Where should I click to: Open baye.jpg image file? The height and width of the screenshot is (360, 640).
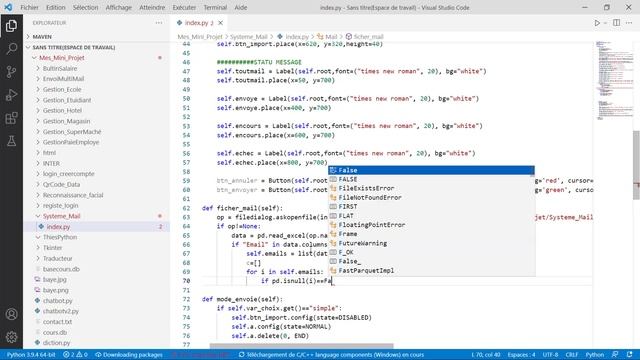(x=55, y=280)
